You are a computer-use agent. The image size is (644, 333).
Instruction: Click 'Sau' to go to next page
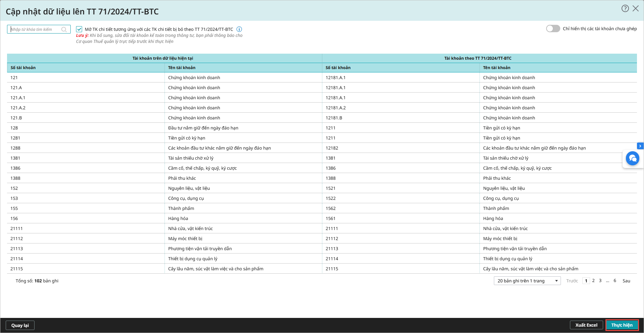pyautogui.click(x=626, y=281)
